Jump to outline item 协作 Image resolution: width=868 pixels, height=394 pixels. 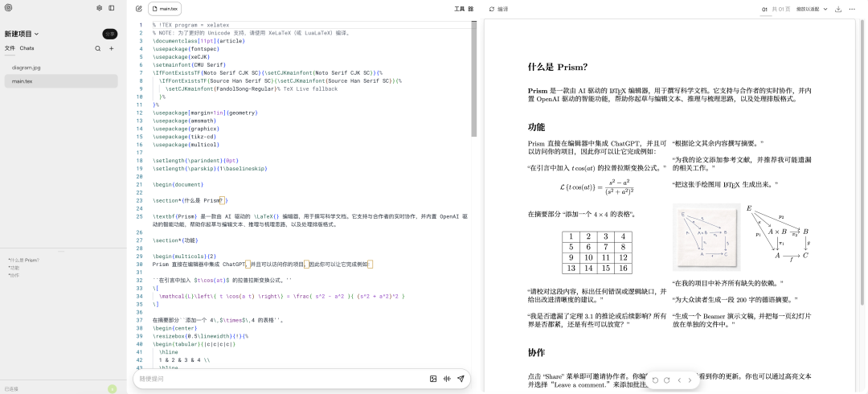tap(14, 276)
